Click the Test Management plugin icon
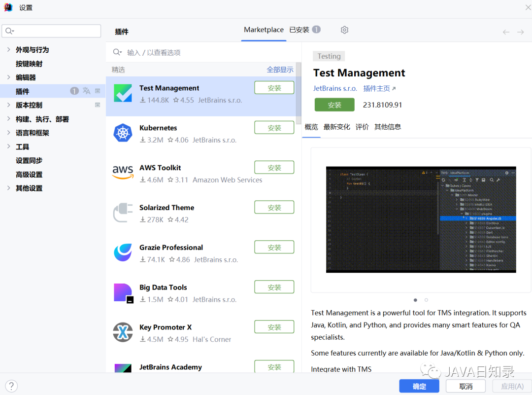The width and height of the screenshot is (532, 395). pos(123,93)
